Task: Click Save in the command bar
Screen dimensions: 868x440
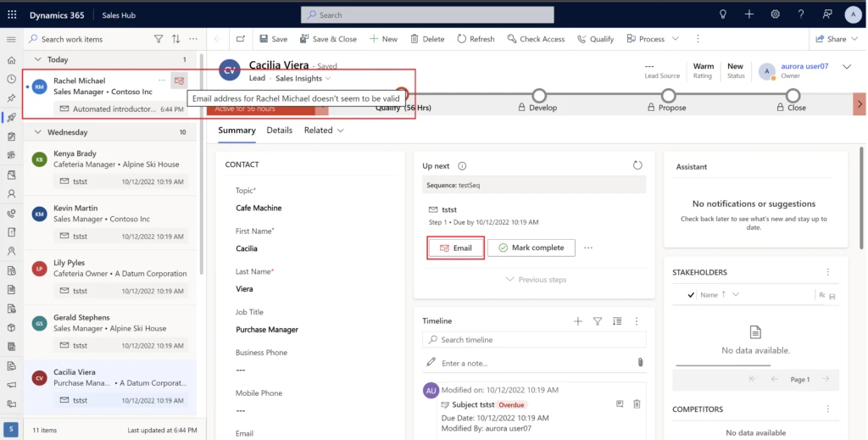Action: coord(274,39)
